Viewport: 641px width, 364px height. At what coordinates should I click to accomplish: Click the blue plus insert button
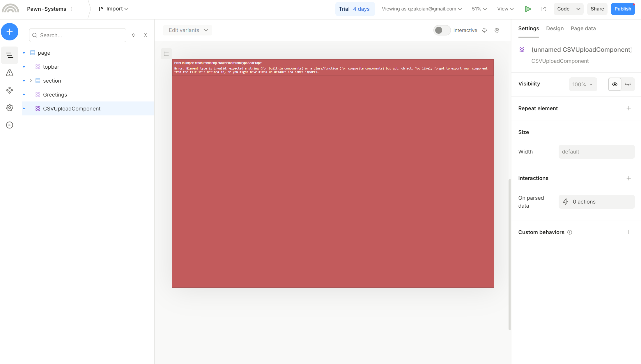(10, 32)
